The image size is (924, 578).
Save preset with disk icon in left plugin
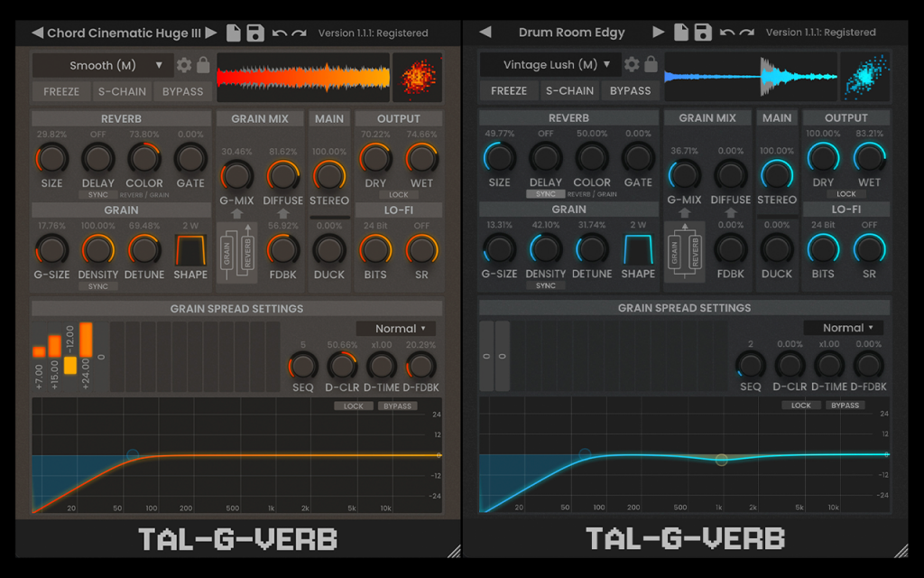coord(255,33)
